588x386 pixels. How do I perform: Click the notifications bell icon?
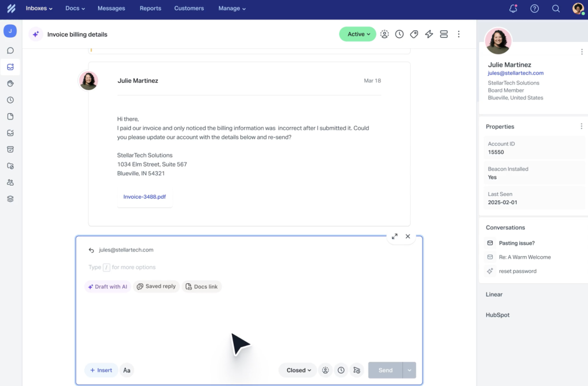point(513,9)
